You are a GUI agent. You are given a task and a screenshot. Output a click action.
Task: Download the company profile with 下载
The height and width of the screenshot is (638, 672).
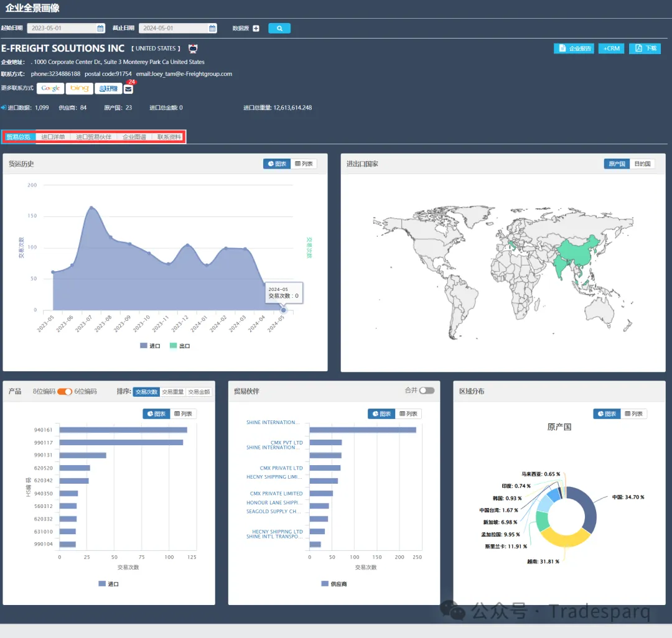click(x=645, y=49)
